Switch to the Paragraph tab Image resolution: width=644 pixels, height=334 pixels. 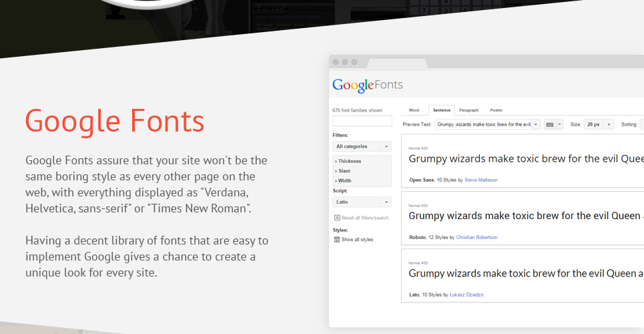[468, 110]
